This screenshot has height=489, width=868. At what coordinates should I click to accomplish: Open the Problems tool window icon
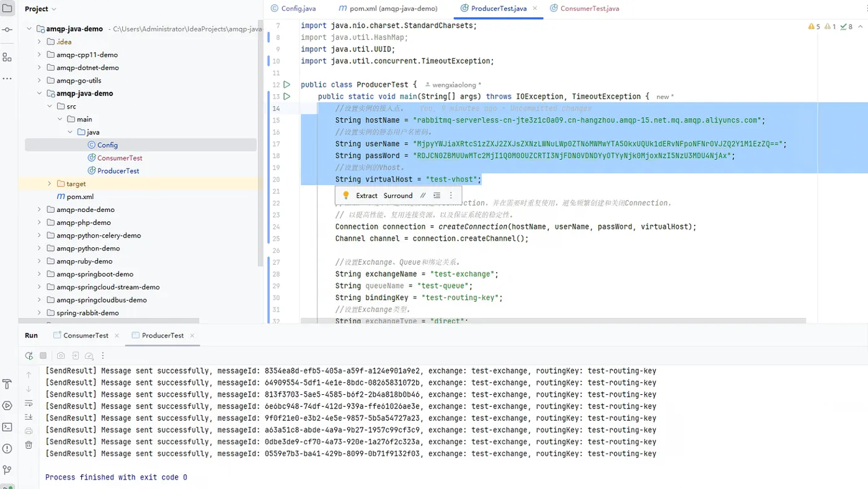click(x=7, y=448)
